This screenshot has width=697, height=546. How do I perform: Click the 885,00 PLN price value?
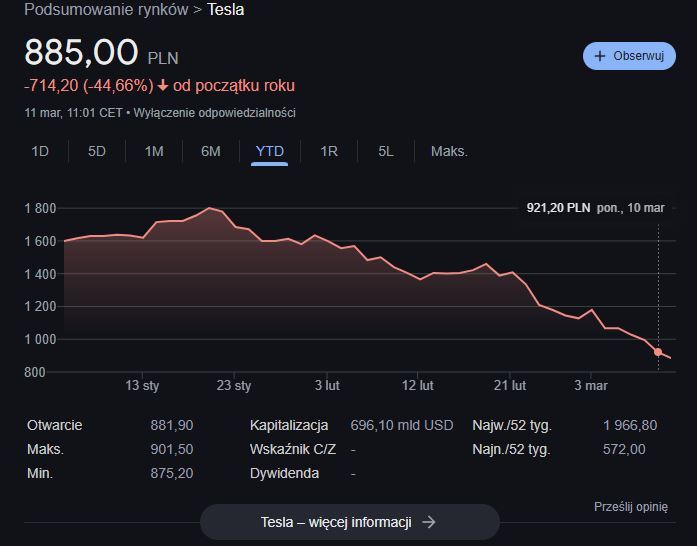[82, 53]
